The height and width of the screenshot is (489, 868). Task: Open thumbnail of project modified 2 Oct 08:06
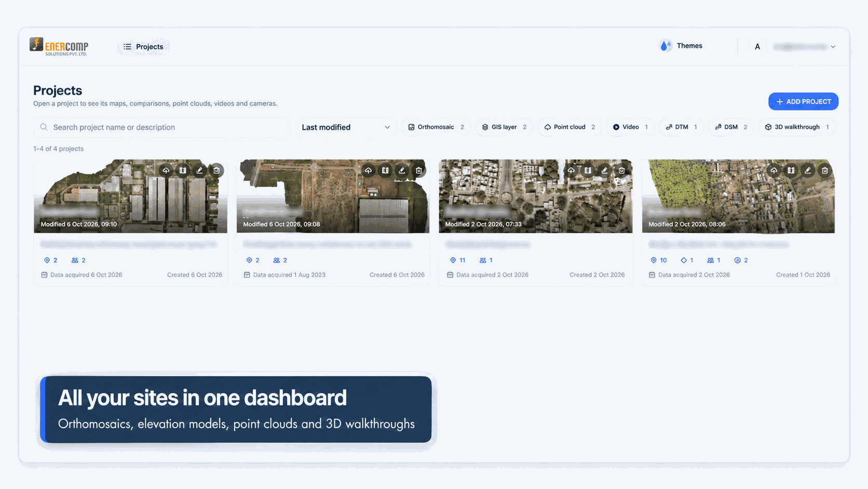tap(738, 196)
